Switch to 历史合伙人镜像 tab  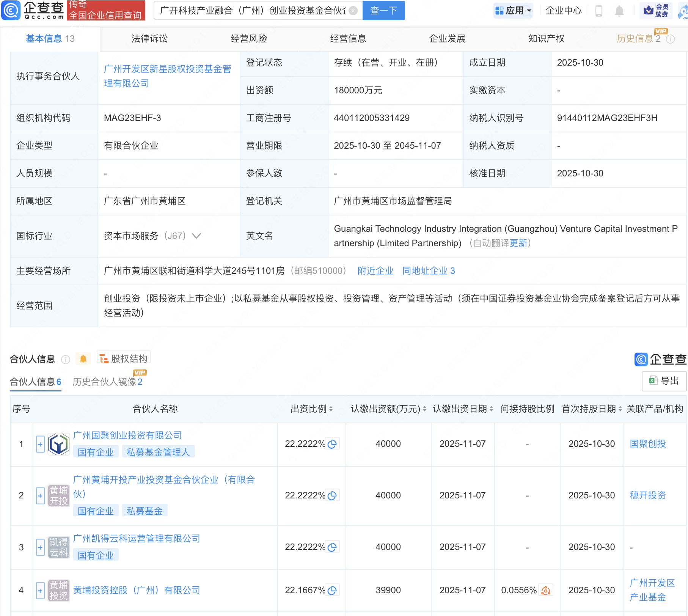(x=107, y=382)
